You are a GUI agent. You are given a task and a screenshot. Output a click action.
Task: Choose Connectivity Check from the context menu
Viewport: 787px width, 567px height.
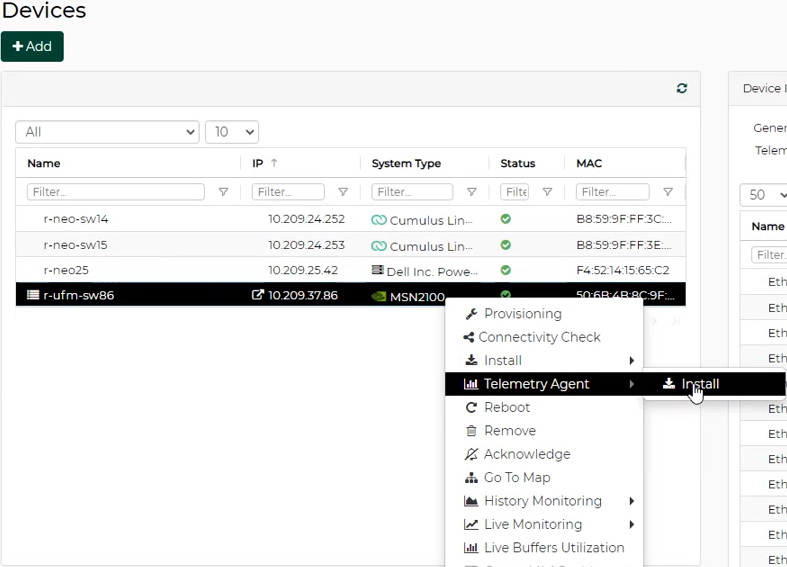point(539,337)
